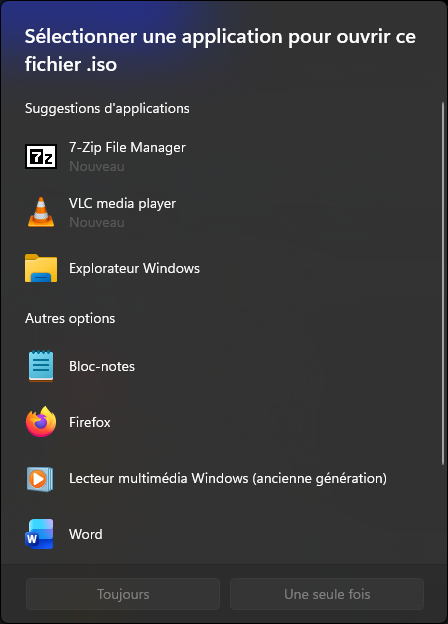This screenshot has height=624, width=448.
Task: Select the VLC media player label
Action: click(123, 204)
